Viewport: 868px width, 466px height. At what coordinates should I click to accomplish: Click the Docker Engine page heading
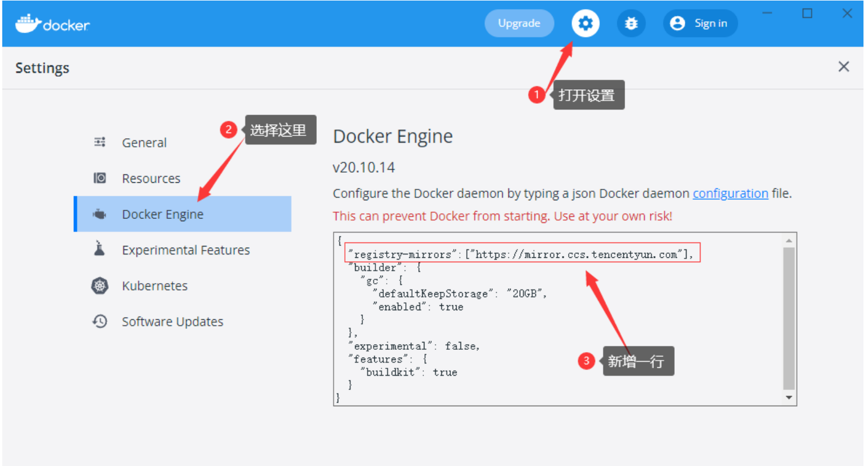pos(393,137)
